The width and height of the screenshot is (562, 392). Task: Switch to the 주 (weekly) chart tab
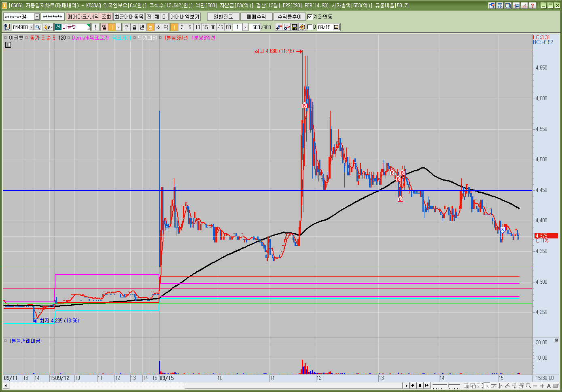pyautogui.click(x=127, y=27)
